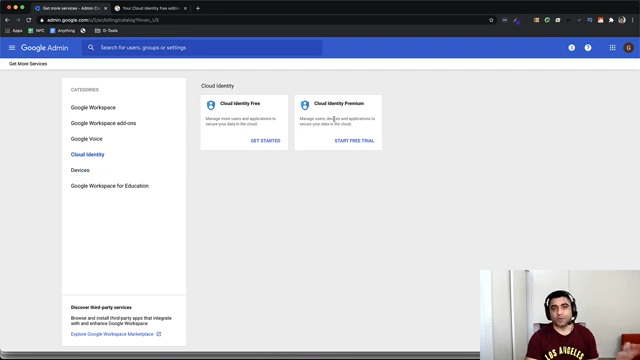Select the Devices category
Viewport: 640px width, 360px height.
[x=80, y=170]
